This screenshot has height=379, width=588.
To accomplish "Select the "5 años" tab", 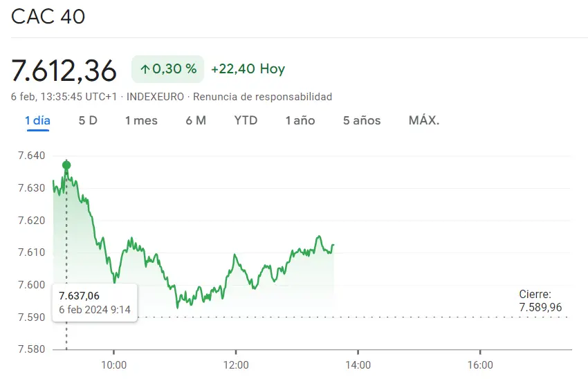I will click(362, 120).
